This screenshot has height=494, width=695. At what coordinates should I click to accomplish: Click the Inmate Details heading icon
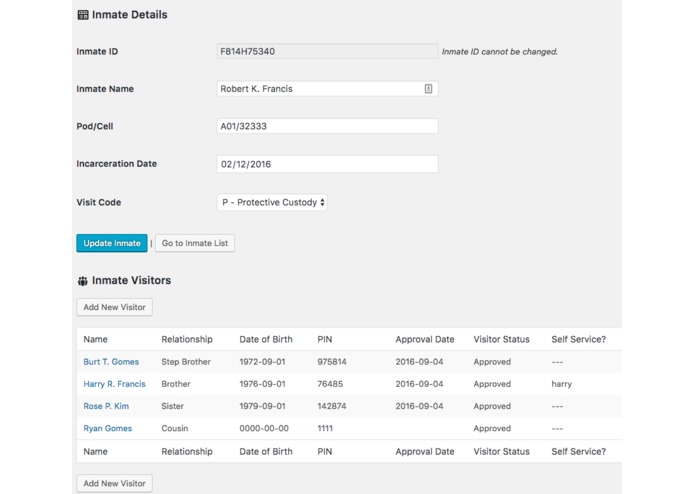[x=83, y=15]
